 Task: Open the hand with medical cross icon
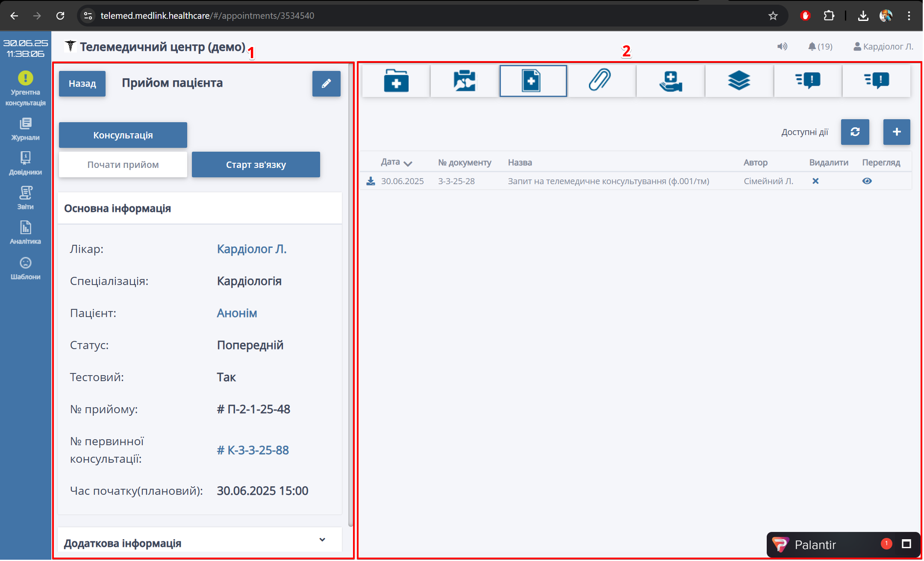click(670, 81)
